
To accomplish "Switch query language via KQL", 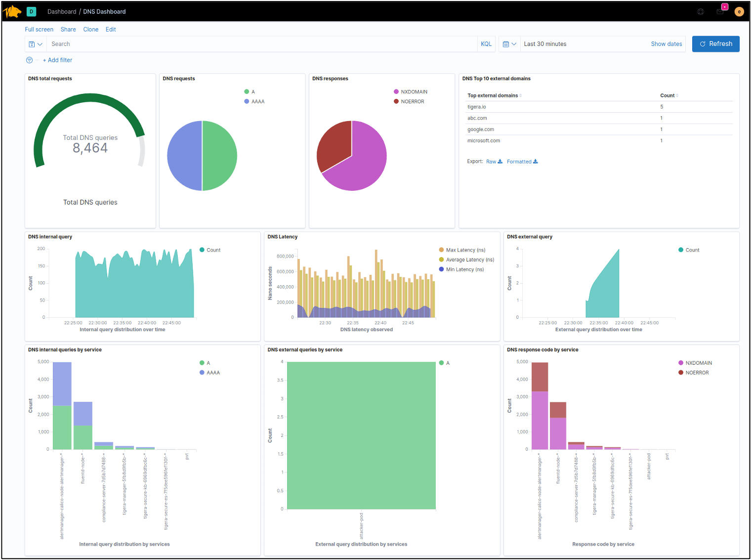I will pyautogui.click(x=486, y=44).
